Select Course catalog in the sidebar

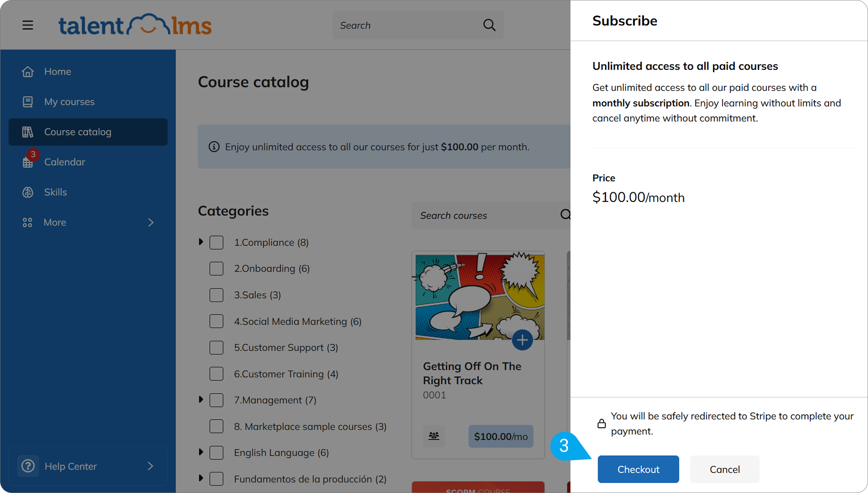88,132
